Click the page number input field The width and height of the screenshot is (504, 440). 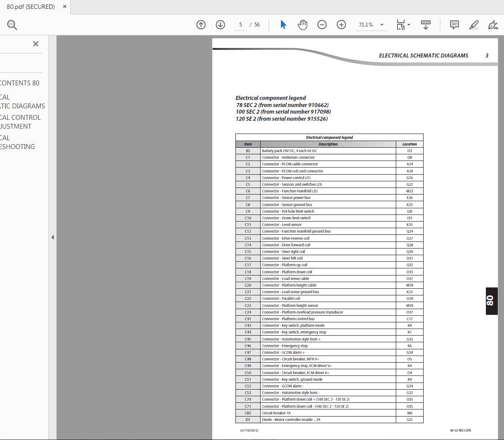click(x=240, y=25)
